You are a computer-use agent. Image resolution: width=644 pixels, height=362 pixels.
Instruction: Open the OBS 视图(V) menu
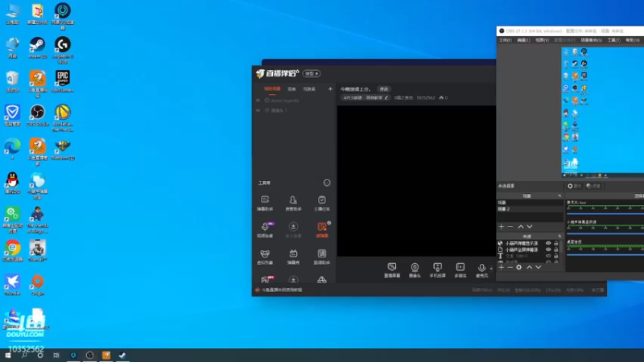pyautogui.click(x=542, y=40)
